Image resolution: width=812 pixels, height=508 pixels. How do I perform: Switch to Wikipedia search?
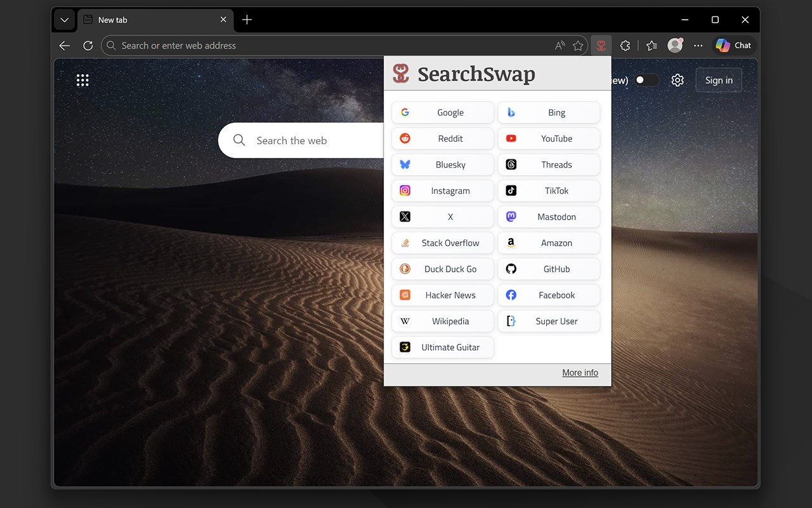[443, 321]
